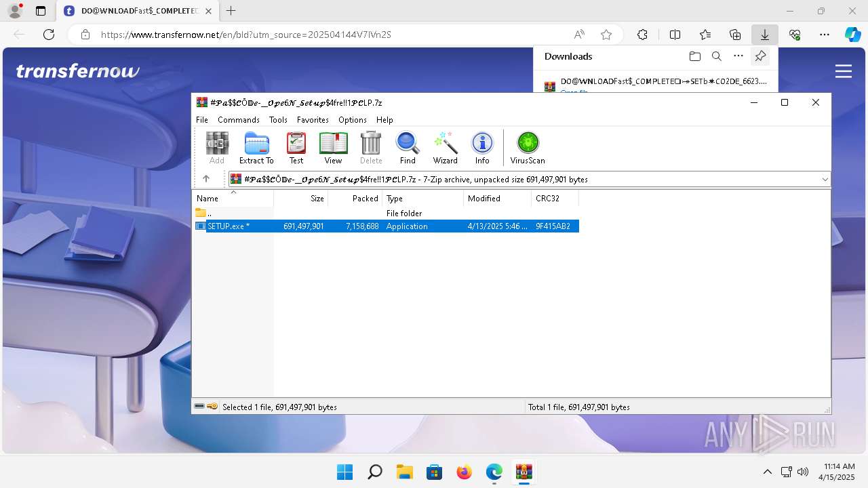The height and width of the screenshot is (488, 868).
Task: Open Windows Search on taskbar
Action: pos(374,472)
